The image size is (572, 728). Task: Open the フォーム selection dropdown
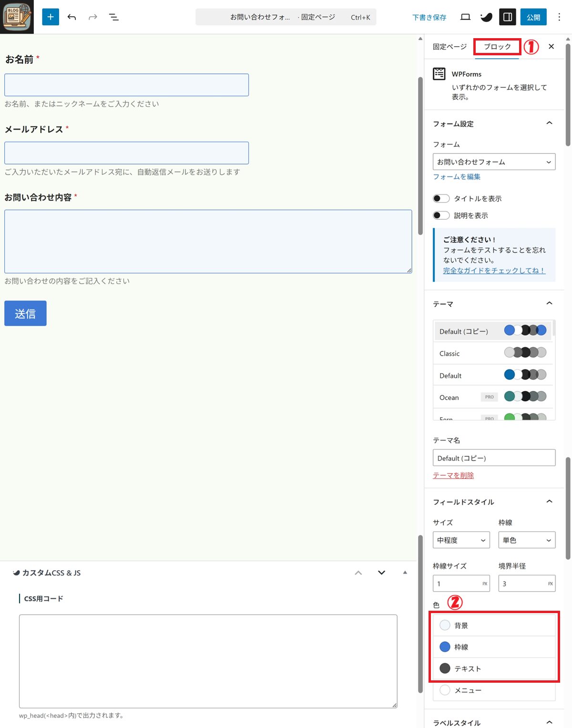(494, 162)
